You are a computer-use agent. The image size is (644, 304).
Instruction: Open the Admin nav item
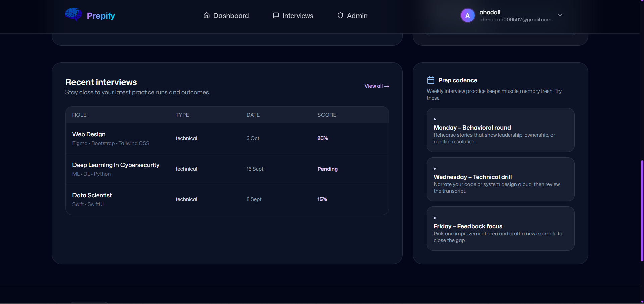tap(352, 16)
